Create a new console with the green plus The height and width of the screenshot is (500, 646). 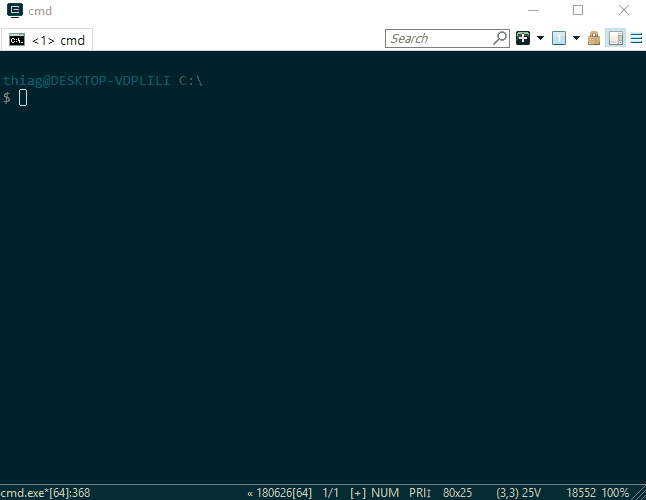pyautogui.click(x=523, y=38)
